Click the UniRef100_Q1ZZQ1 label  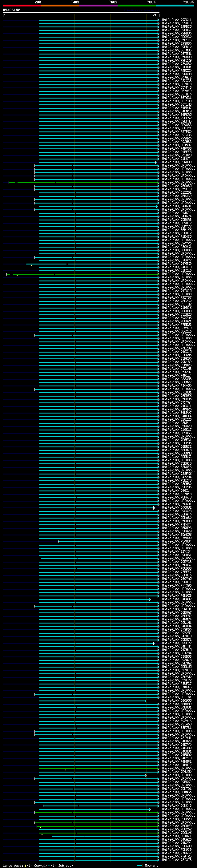coord(176,192)
